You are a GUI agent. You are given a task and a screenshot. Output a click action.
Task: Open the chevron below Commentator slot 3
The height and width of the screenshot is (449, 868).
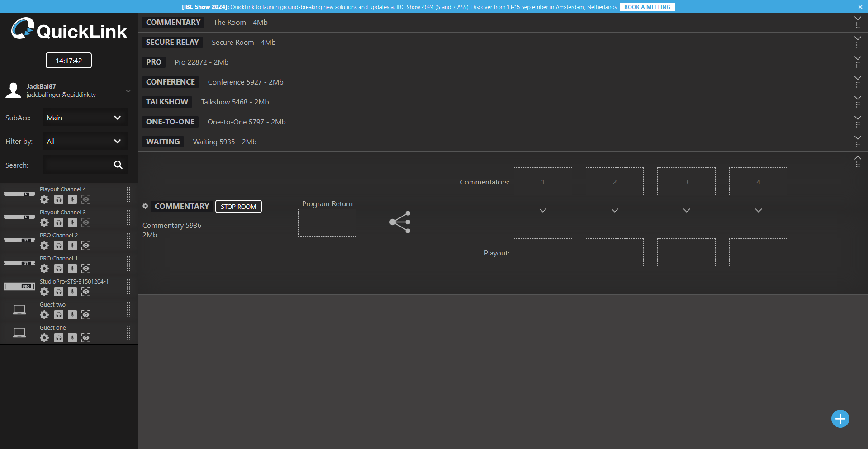tap(687, 211)
